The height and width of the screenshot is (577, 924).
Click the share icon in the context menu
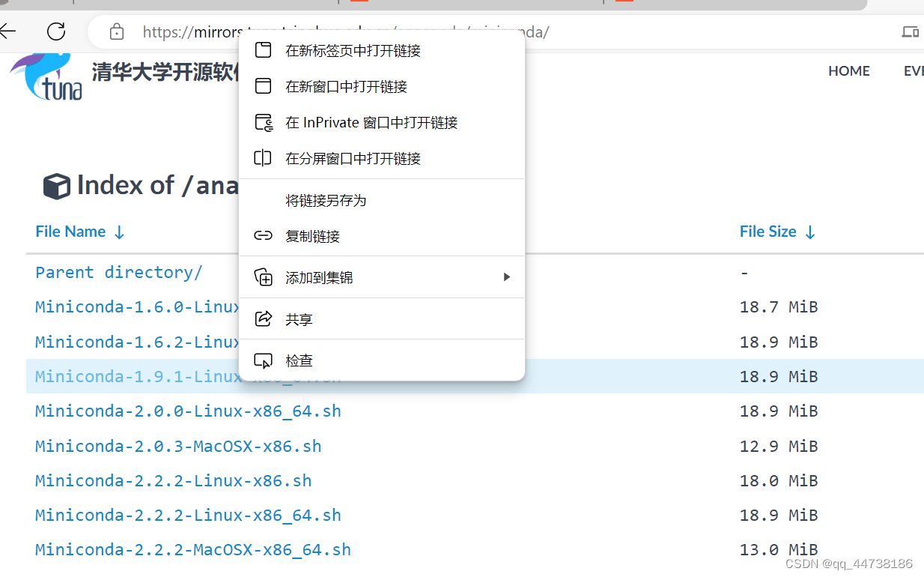pos(263,318)
